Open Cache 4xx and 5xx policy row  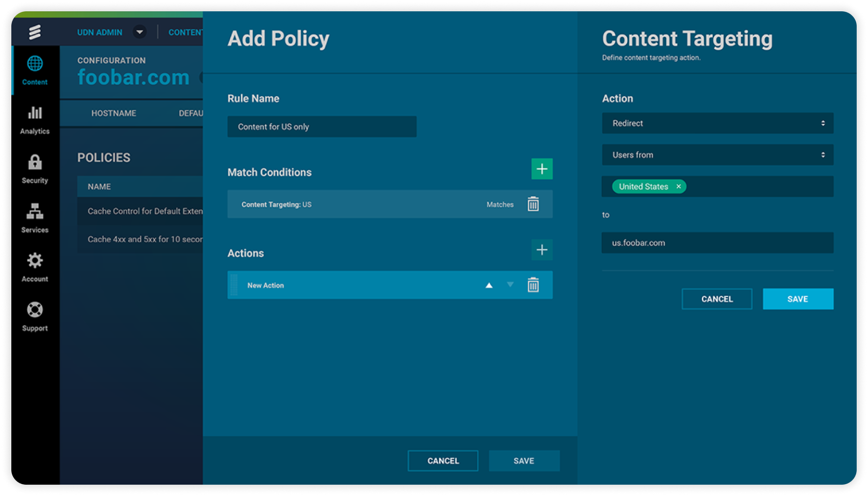point(141,239)
